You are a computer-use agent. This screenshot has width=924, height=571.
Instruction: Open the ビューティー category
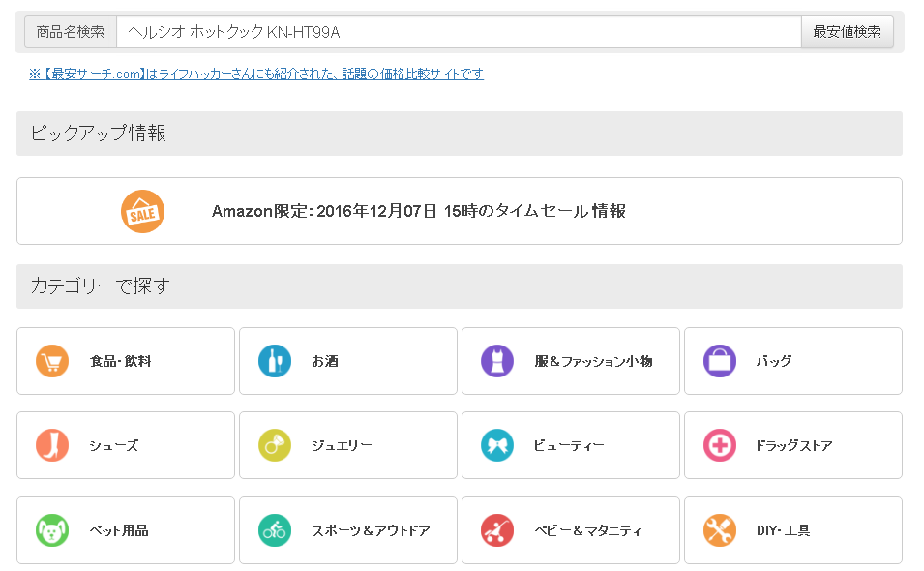(571, 445)
